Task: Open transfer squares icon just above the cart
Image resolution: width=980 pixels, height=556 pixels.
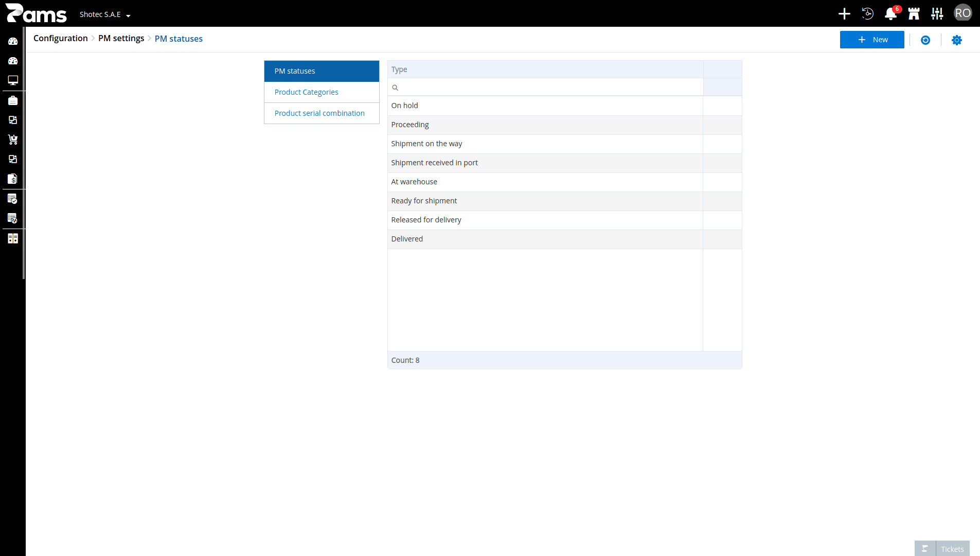Action: coord(13,120)
